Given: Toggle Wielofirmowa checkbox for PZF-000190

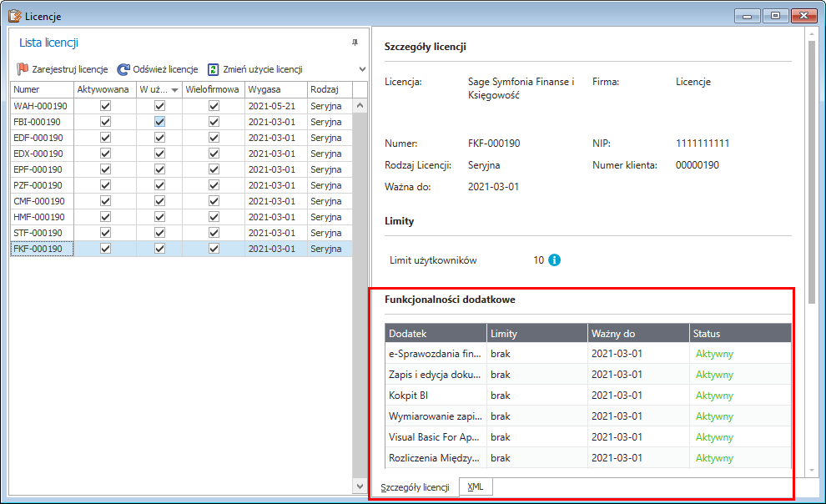Looking at the screenshot, I should click(x=214, y=185).
